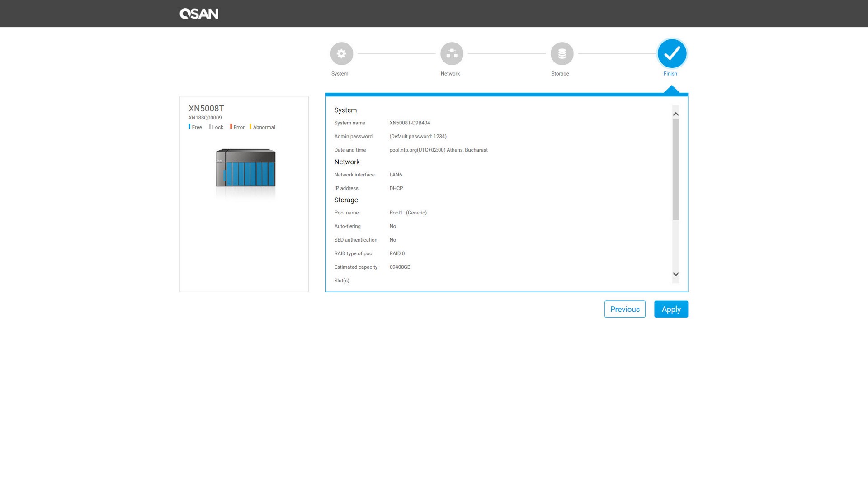This screenshot has width=868, height=486.
Task: Click the yellow Abnormal legend marker
Action: (250, 126)
